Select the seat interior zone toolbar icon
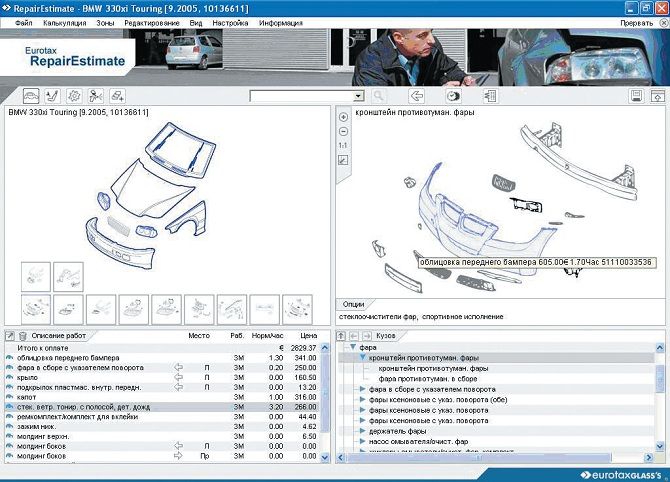The image size is (670, 482). (x=53, y=96)
